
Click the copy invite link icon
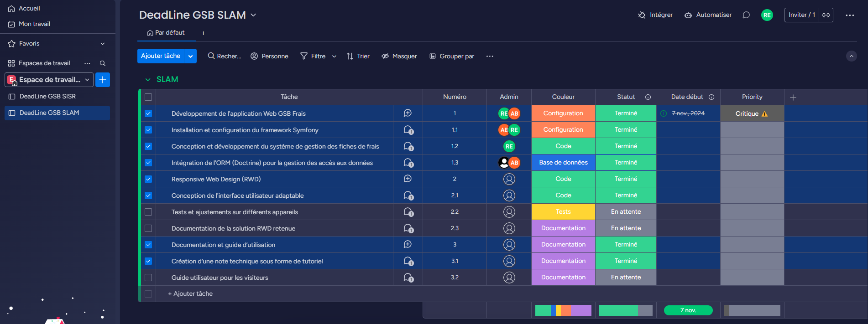[826, 15]
